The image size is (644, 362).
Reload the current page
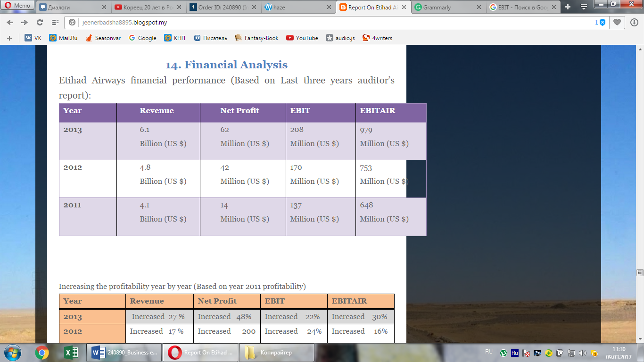pyautogui.click(x=40, y=23)
